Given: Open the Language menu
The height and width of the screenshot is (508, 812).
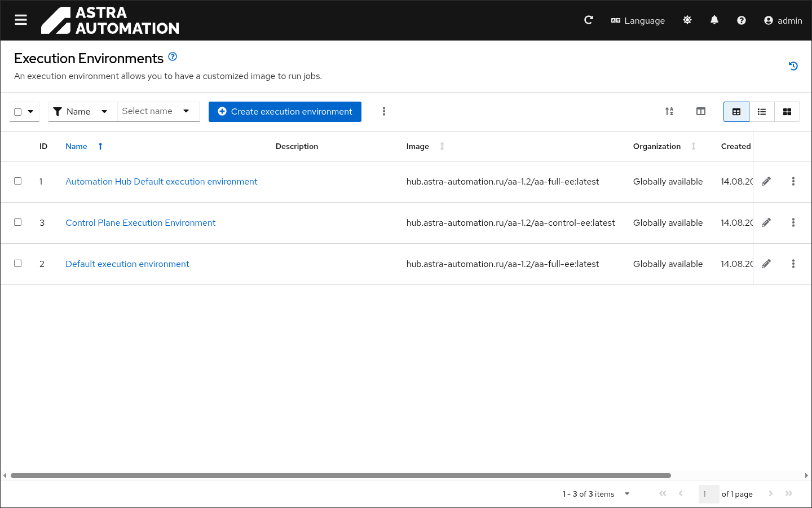Looking at the screenshot, I should tap(638, 20).
